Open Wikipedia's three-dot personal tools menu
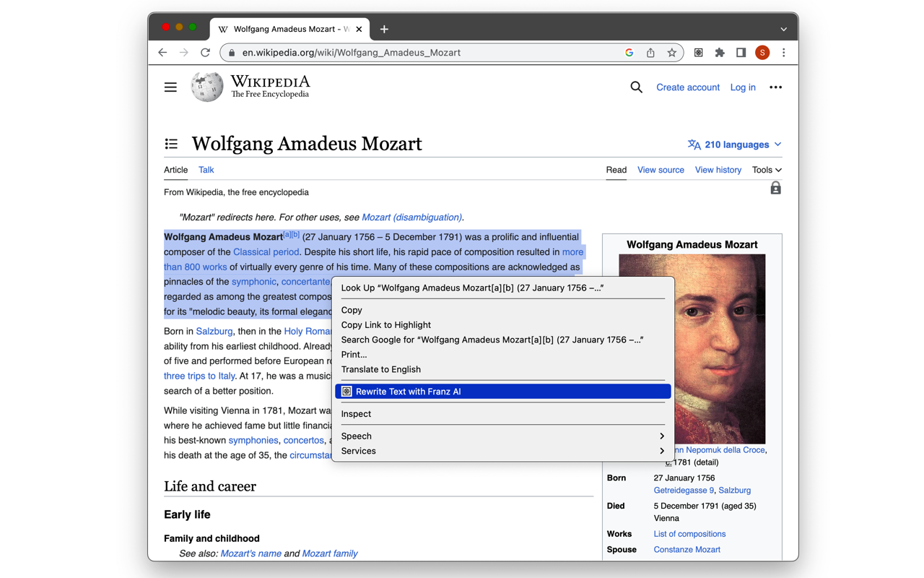 (776, 87)
